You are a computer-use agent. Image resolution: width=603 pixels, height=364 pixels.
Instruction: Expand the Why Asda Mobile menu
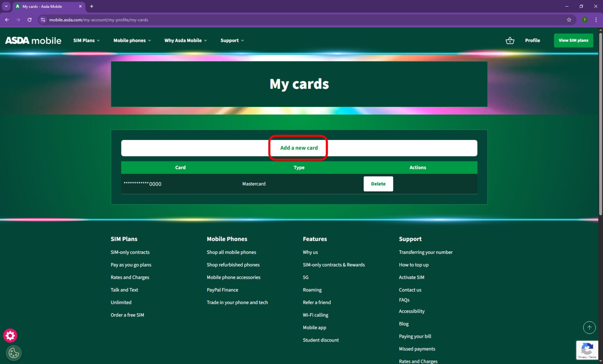point(186,40)
